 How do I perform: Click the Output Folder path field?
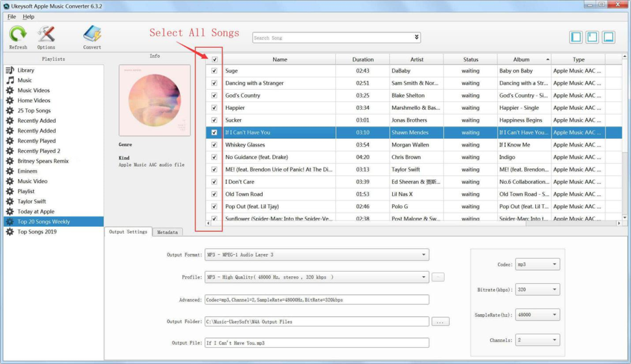click(x=316, y=321)
